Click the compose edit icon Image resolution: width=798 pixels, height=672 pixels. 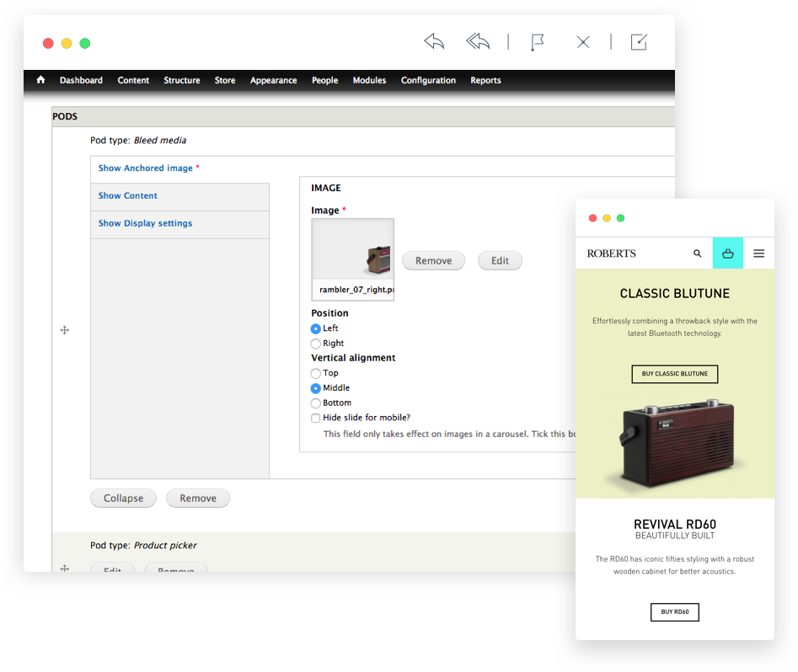click(640, 42)
